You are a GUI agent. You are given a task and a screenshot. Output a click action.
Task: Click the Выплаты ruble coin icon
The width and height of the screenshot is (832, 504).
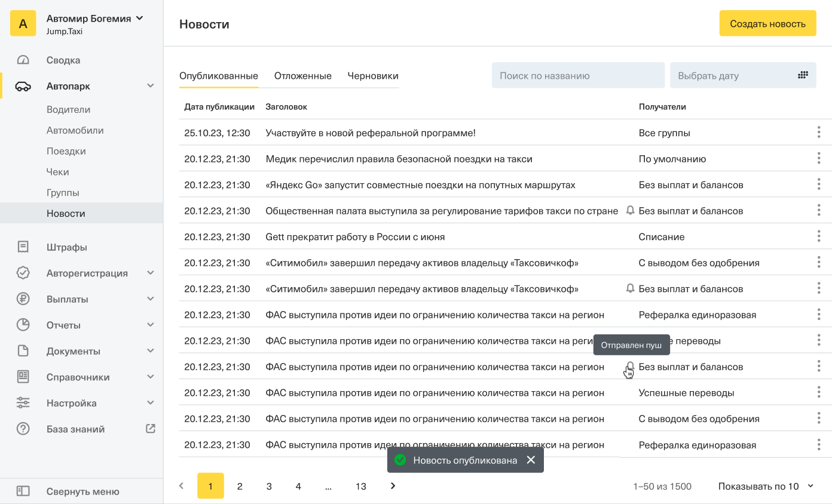(23, 299)
